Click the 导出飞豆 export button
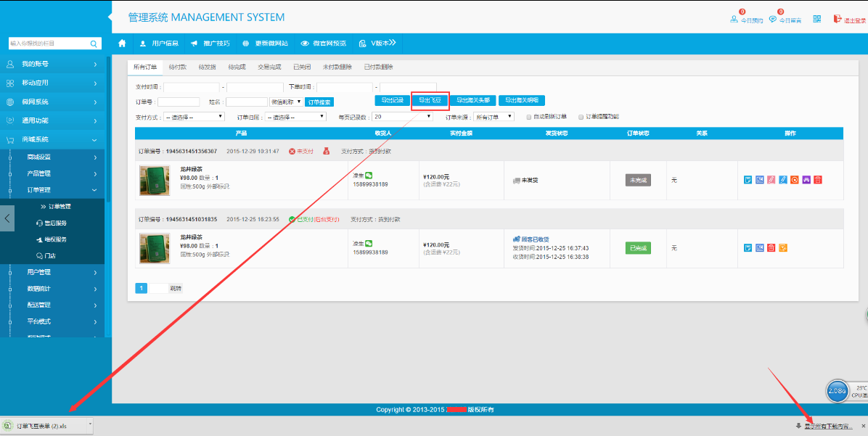Viewport: 868px width, 436px height. (x=430, y=101)
